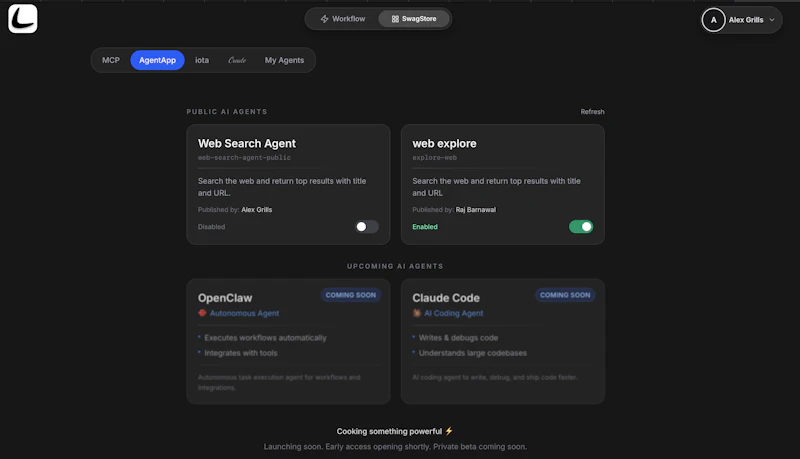The image size is (800, 459).
Task: Click Web Search Agent's description text
Action: click(282, 187)
